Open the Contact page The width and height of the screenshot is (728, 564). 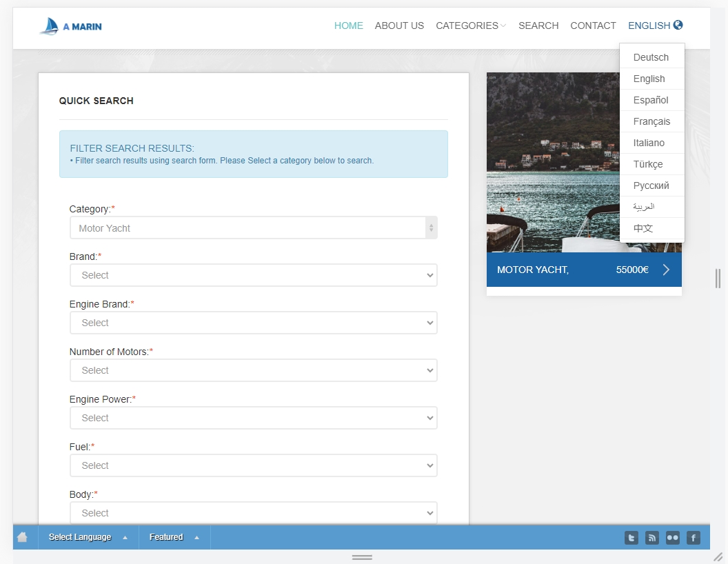[593, 26]
